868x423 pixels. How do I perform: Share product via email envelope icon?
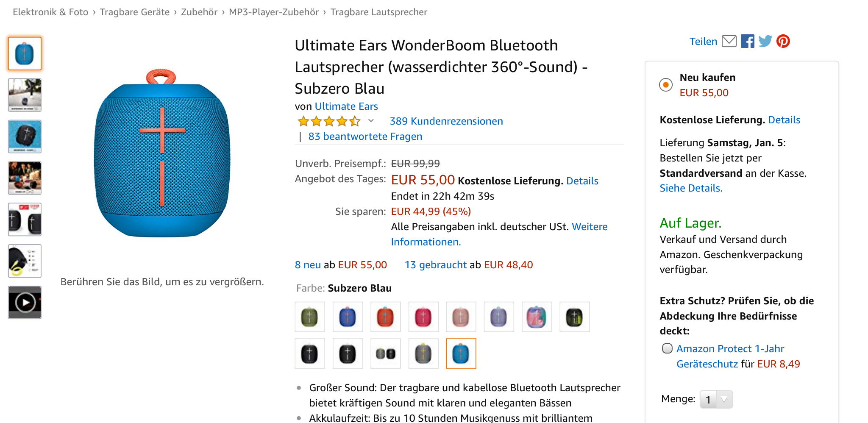pyautogui.click(x=729, y=41)
